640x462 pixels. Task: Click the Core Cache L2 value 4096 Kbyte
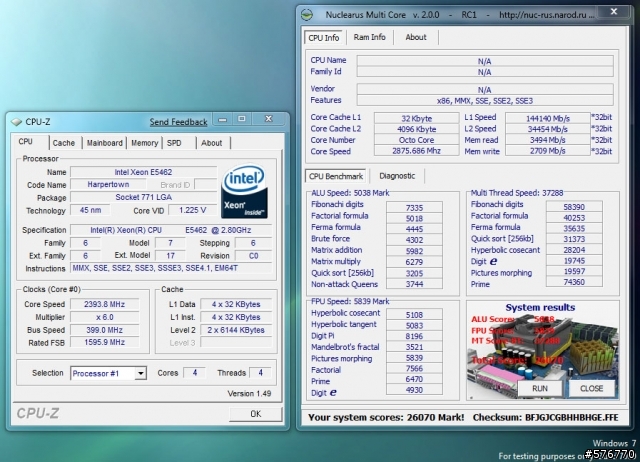(x=416, y=129)
